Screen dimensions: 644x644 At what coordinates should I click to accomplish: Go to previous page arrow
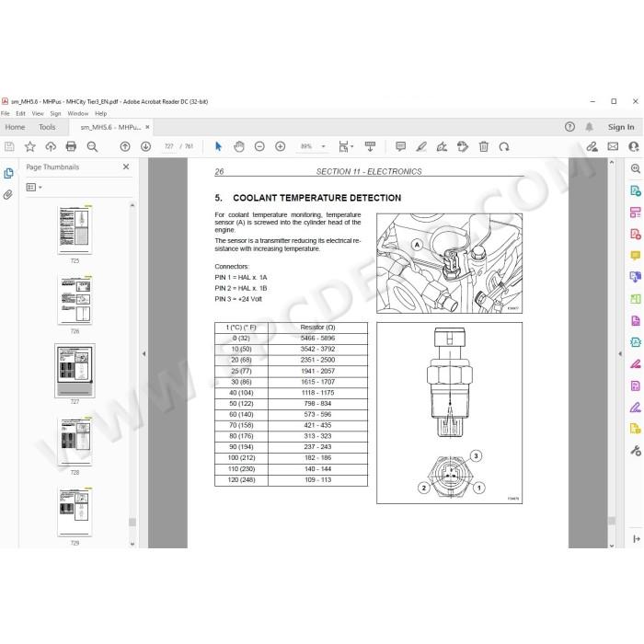(125, 146)
